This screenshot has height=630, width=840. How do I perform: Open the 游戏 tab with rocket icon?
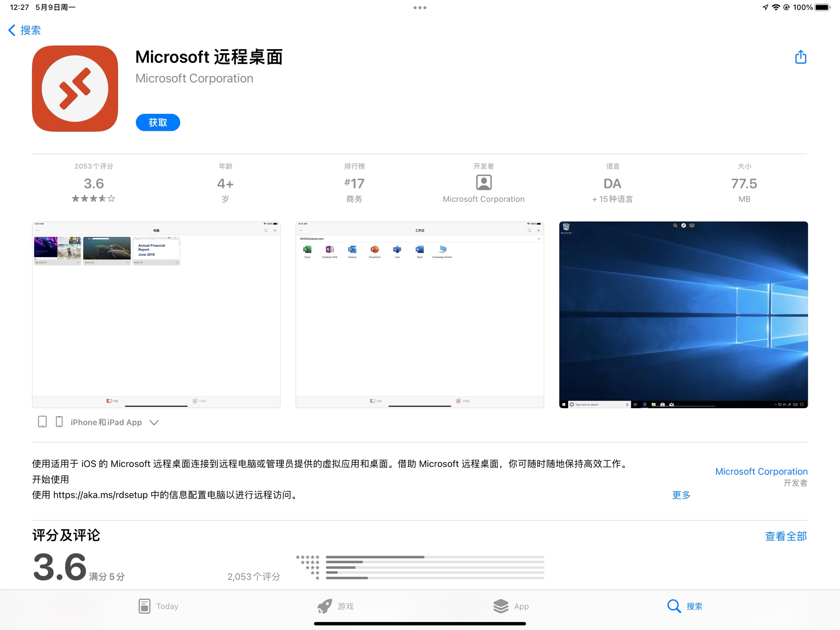(335, 606)
